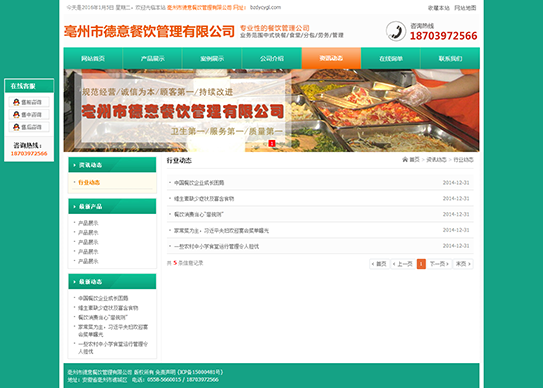Click the red banner slide indicator
This screenshot has height=388, width=543.
[272, 143]
